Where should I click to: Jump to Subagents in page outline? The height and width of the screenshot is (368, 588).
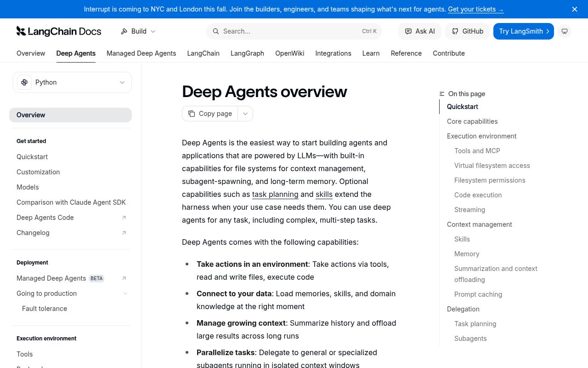pyautogui.click(x=470, y=339)
